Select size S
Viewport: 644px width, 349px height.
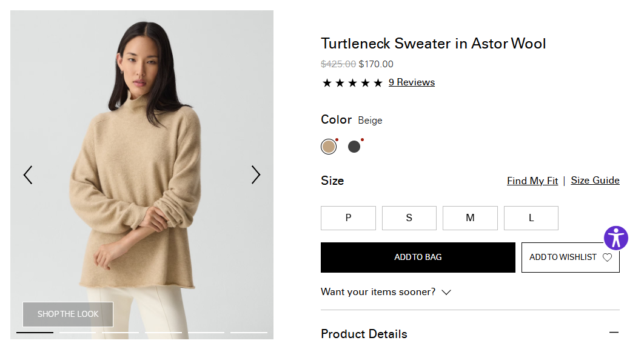point(409,218)
